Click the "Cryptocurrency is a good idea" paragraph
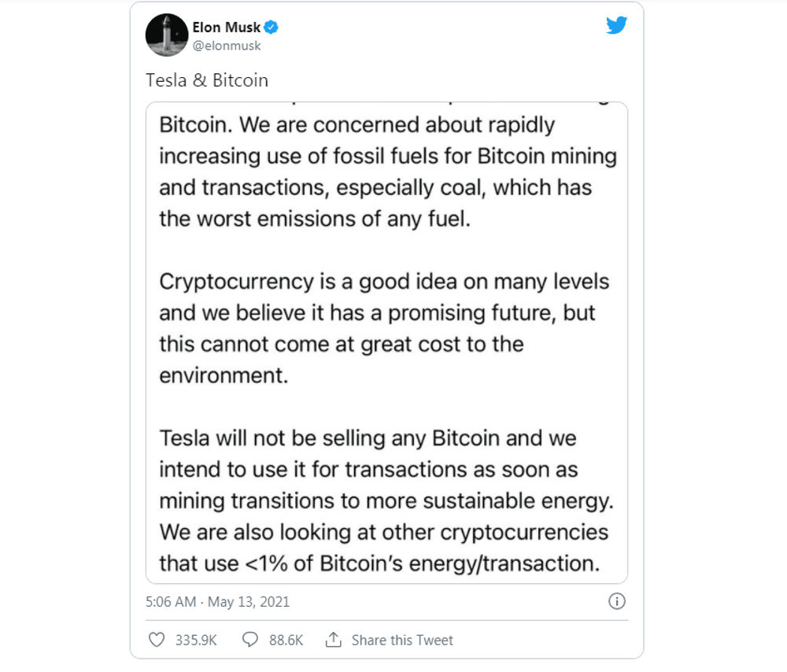 click(384, 328)
